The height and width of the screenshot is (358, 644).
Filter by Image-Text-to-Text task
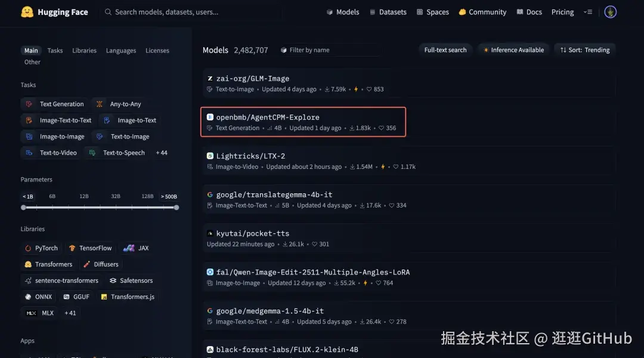tap(58, 120)
